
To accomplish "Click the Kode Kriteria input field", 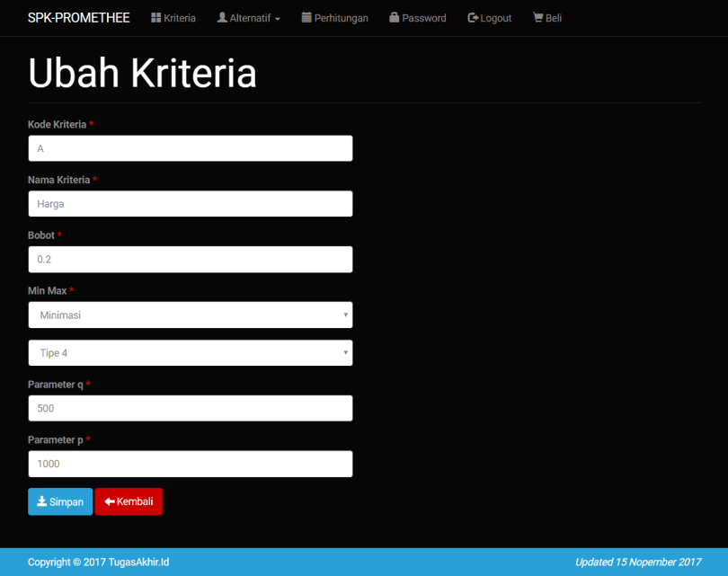I will pos(190,147).
